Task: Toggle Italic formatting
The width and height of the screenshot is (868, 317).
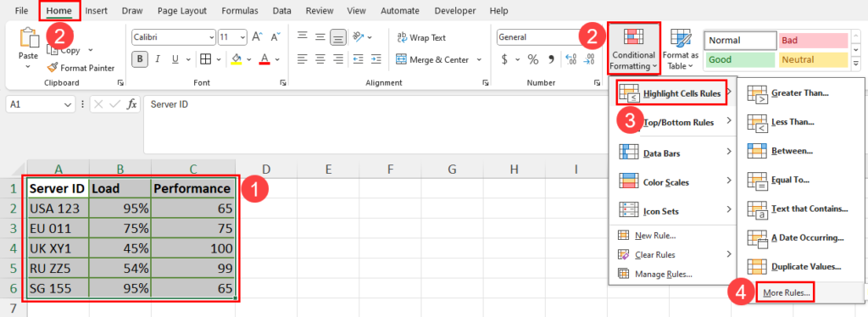Action: pyautogui.click(x=158, y=59)
